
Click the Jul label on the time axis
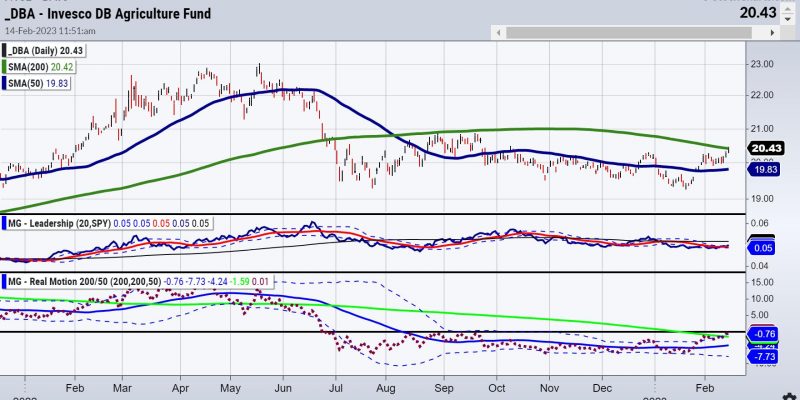point(336,387)
